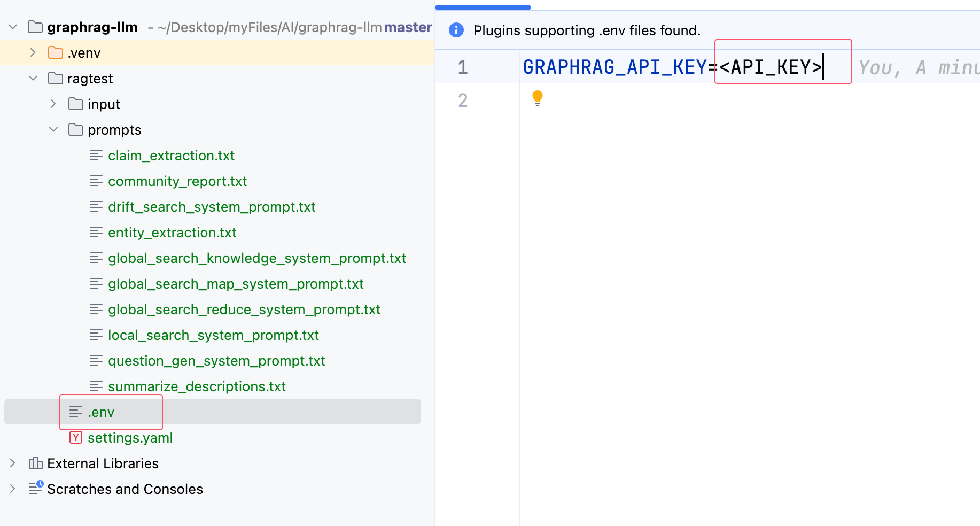Click the yellow lightbulb intention icon
The height and width of the screenshot is (526, 980).
point(538,98)
